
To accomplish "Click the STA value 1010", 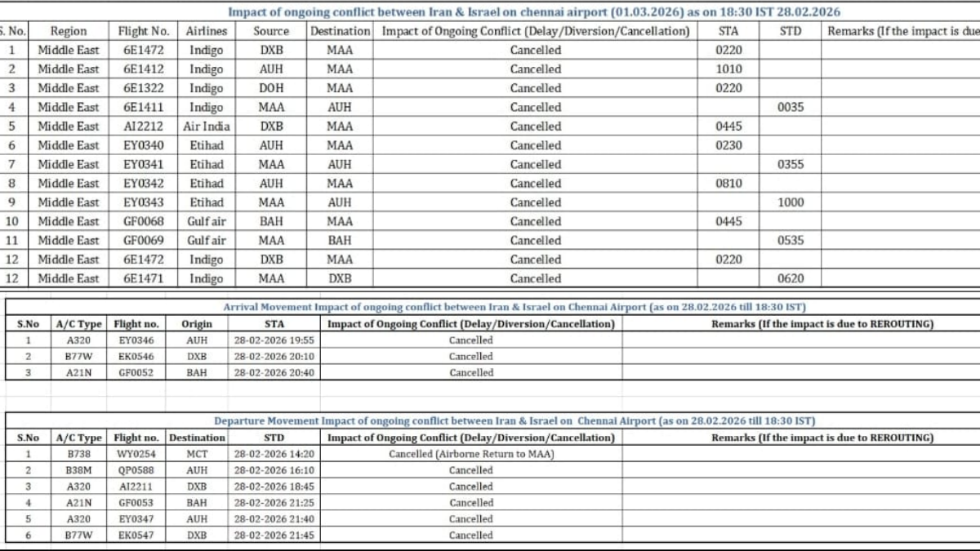I will click(x=728, y=69).
